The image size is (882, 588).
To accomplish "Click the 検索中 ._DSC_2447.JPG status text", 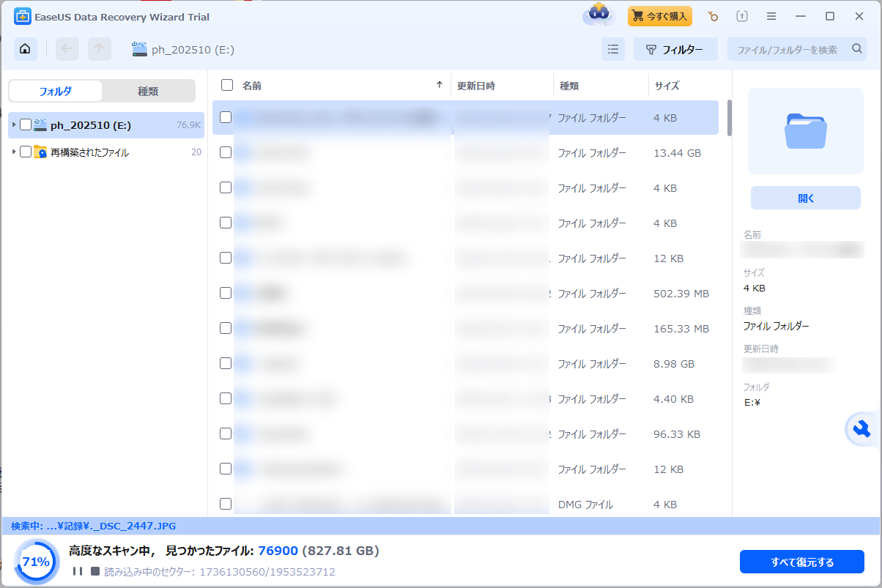I will tap(93, 526).
